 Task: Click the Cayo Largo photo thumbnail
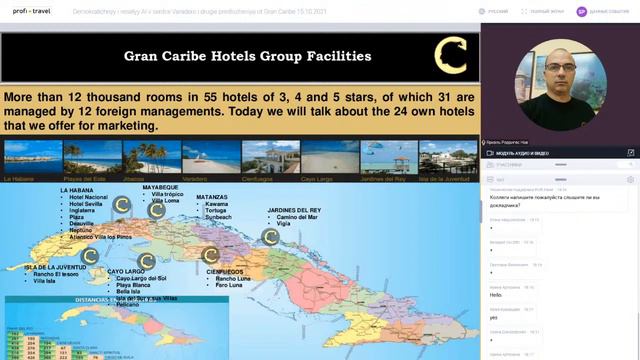pos(330,157)
